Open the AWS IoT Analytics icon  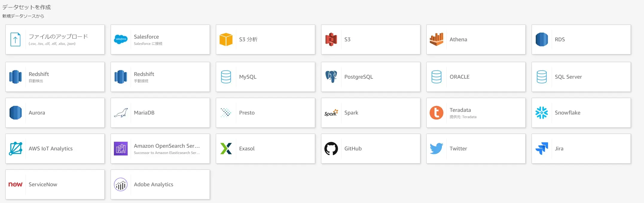(x=16, y=149)
